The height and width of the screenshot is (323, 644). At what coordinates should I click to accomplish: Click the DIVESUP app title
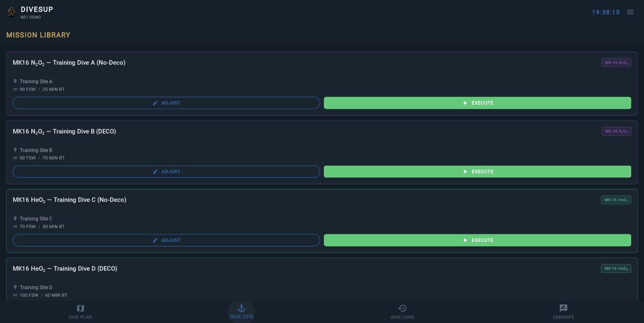pyautogui.click(x=37, y=9)
